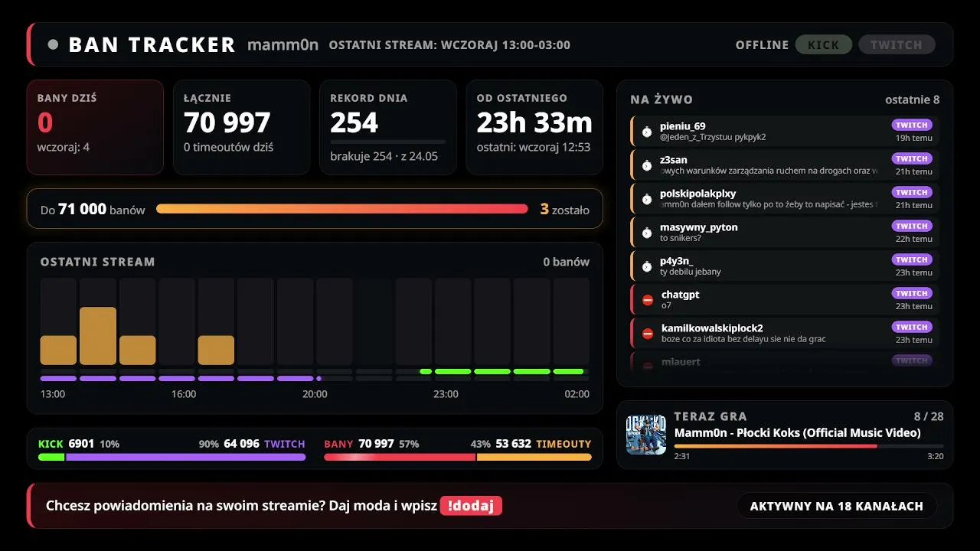Select the 20:00 timeline label
980x551 pixels.
coord(315,394)
